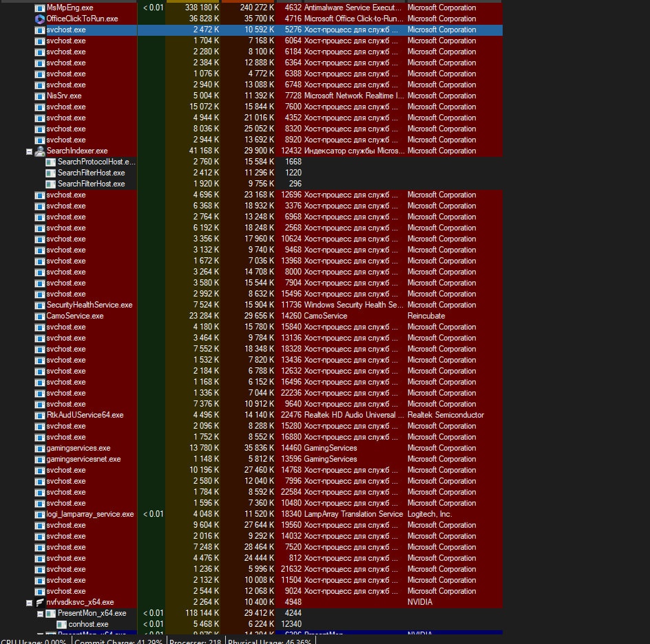Click the 'CPU Usage' status bar entry

tap(34, 641)
